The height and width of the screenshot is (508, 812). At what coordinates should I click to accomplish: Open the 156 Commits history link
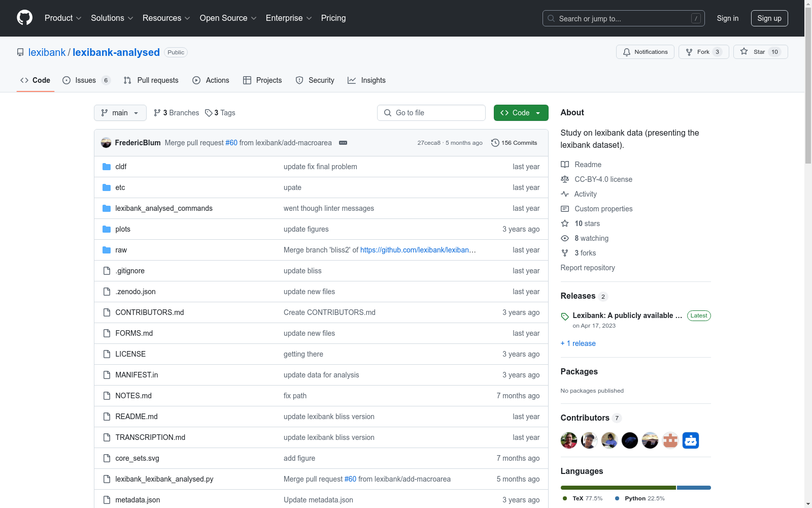(x=514, y=143)
